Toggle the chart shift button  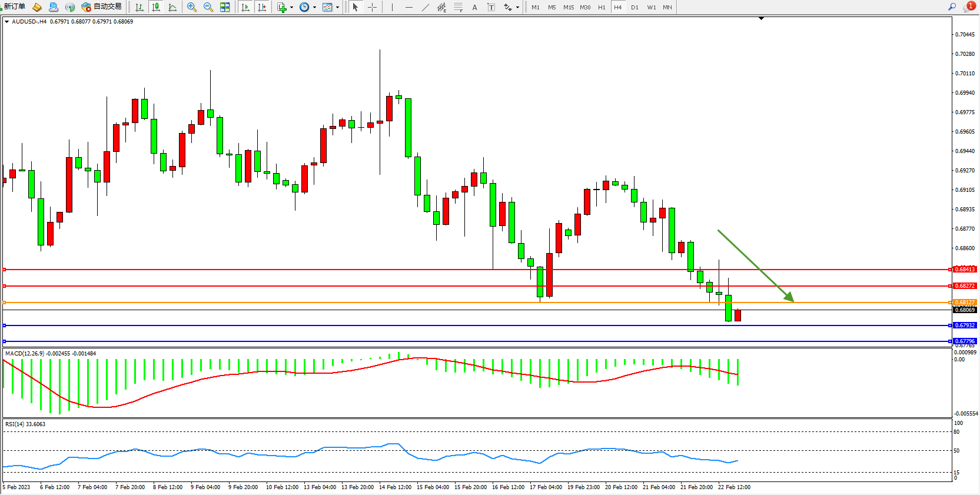click(x=262, y=7)
